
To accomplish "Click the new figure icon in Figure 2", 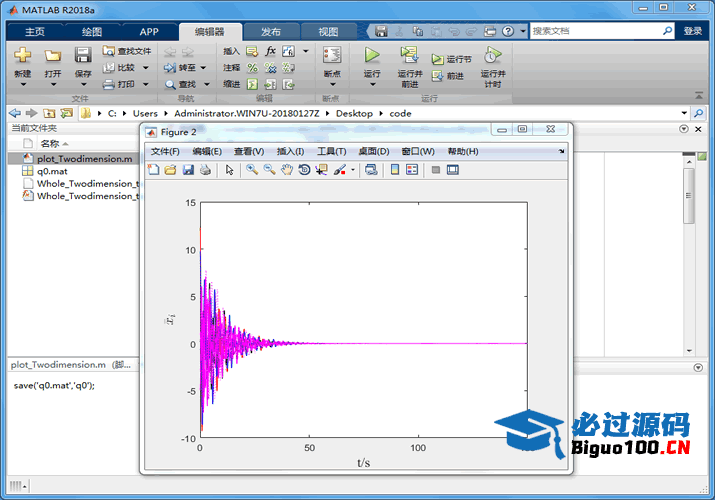I will click(154, 170).
